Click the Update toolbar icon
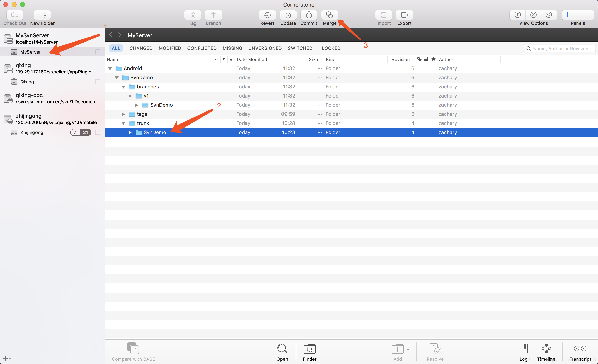The image size is (598, 364). click(x=288, y=15)
